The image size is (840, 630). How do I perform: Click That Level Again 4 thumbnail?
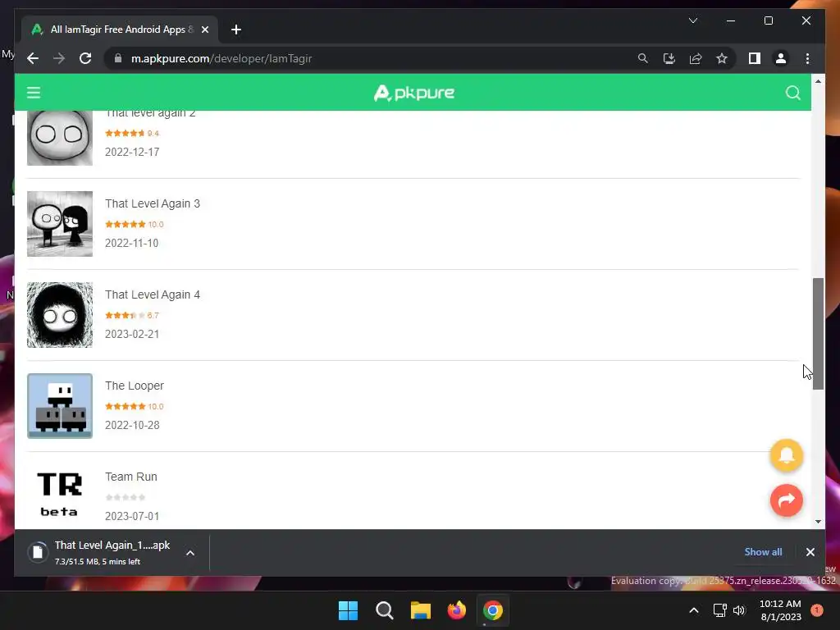click(x=59, y=315)
